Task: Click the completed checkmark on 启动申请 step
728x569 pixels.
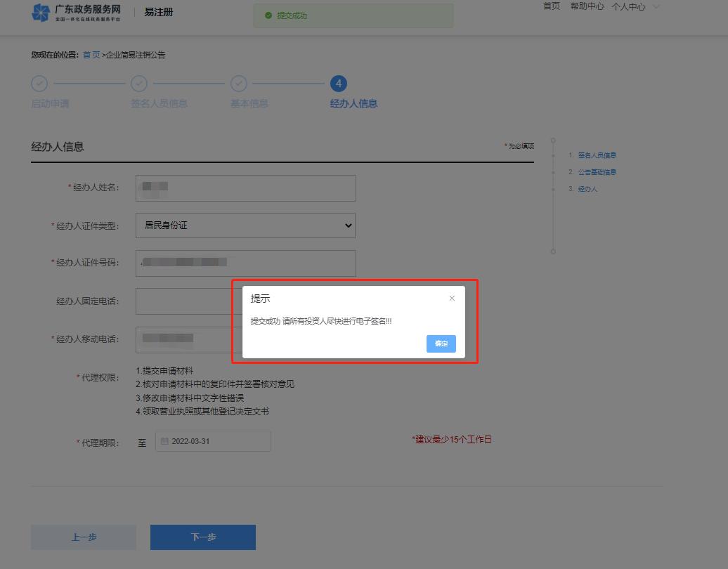Action: (x=39, y=83)
